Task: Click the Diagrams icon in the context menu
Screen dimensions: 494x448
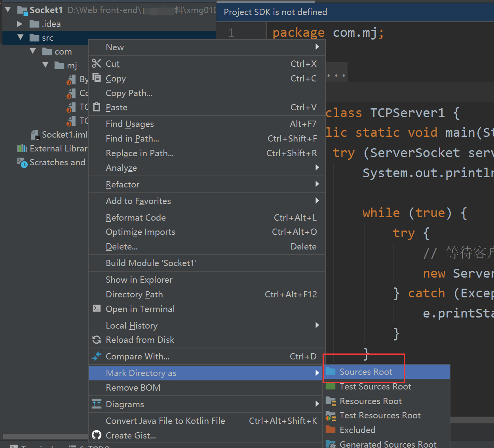Action: pos(97,404)
